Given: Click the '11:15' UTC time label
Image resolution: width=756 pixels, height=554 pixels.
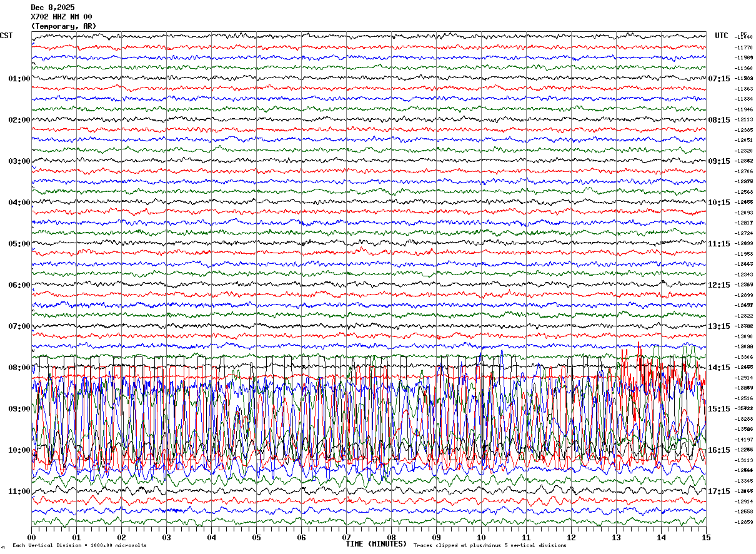Looking at the screenshot, I should 719,244.
